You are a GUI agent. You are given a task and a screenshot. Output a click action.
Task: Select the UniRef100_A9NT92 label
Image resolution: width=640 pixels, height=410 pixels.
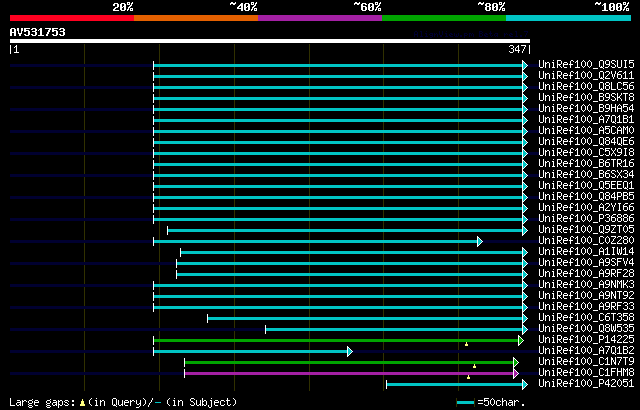click(586, 296)
